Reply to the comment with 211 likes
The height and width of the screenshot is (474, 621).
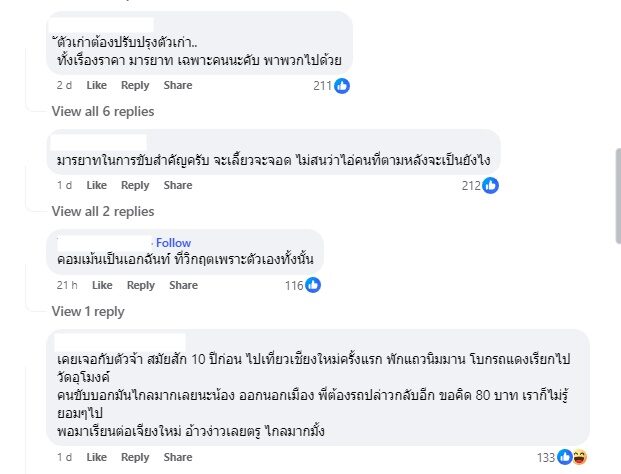click(135, 85)
